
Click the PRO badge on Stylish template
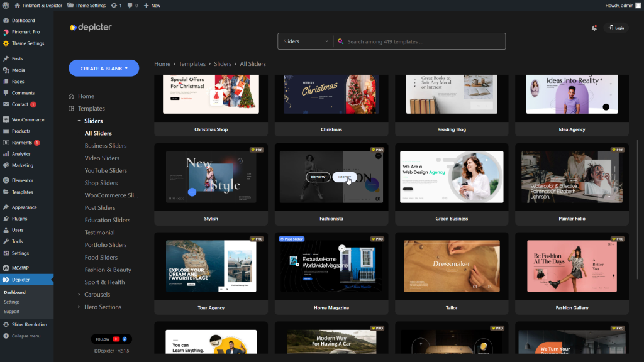point(257,150)
